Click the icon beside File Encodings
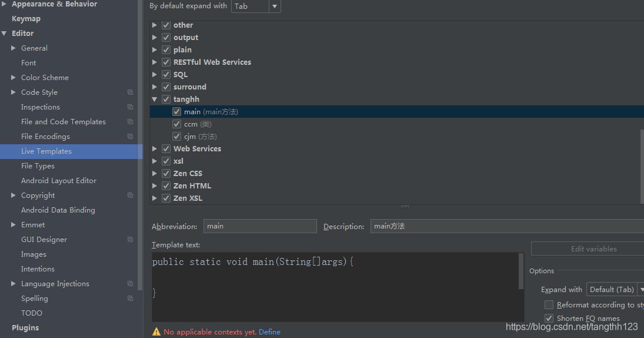Viewport: 644px width, 338px height. tap(130, 137)
